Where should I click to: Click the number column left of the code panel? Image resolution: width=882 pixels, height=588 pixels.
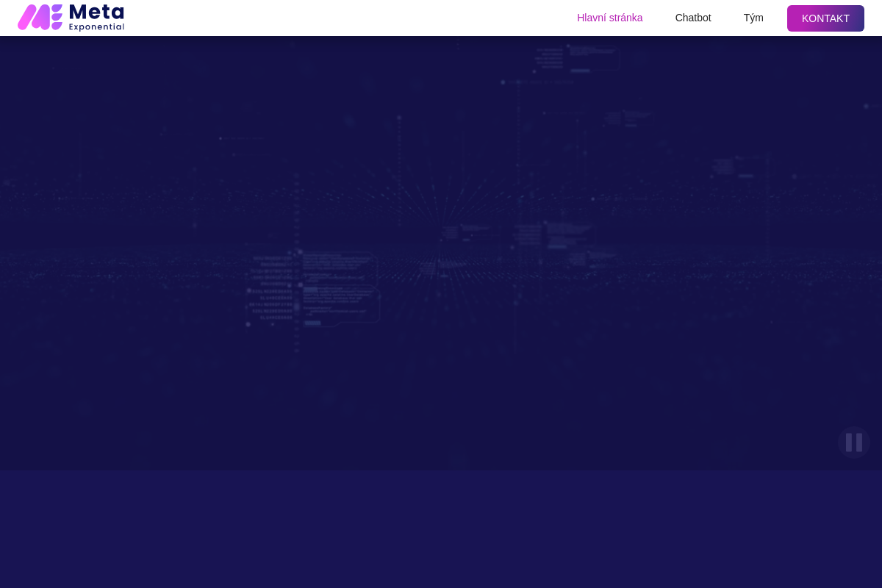(272, 288)
